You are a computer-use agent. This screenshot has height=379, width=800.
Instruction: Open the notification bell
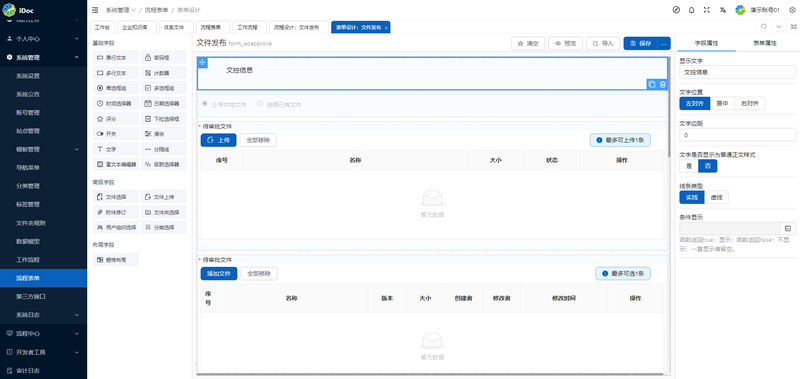pos(691,10)
